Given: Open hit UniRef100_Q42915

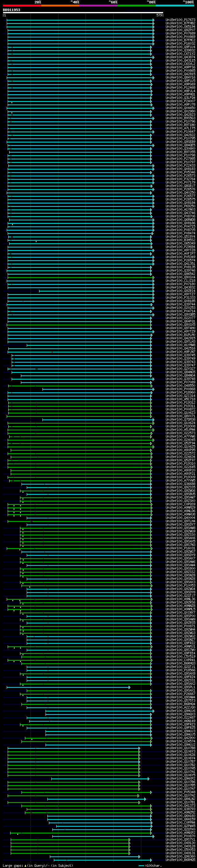Looking at the screenshot, I should coord(180,338).
